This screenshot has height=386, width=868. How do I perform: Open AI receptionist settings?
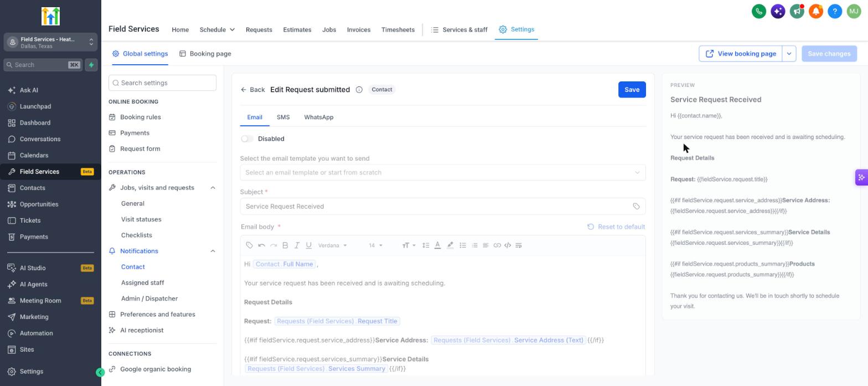click(x=142, y=331)
